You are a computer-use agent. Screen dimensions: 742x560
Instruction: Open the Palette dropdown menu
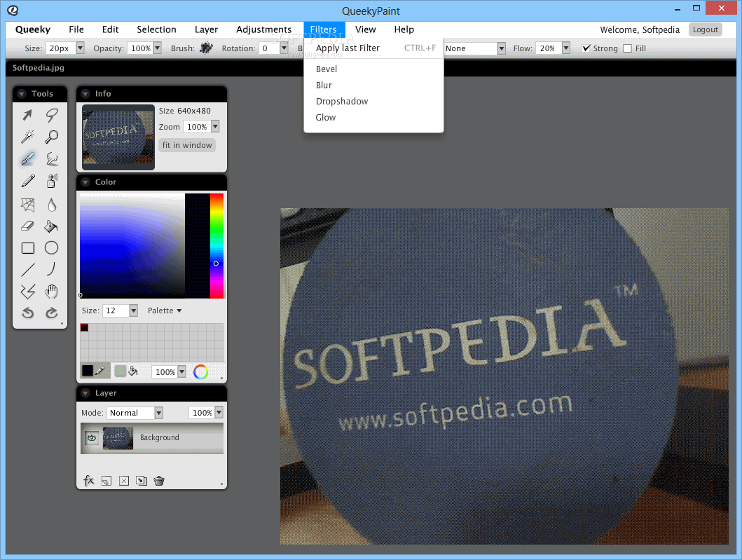tap(164, 310)
